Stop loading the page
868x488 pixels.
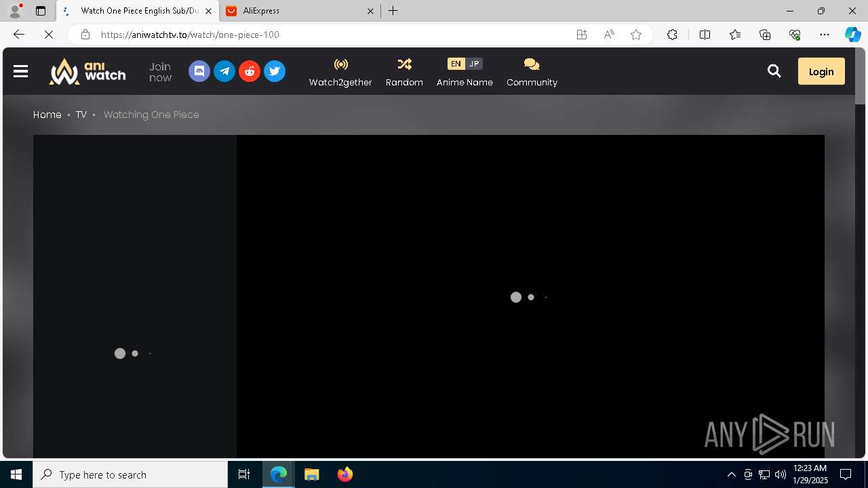[x=49, y=35]
